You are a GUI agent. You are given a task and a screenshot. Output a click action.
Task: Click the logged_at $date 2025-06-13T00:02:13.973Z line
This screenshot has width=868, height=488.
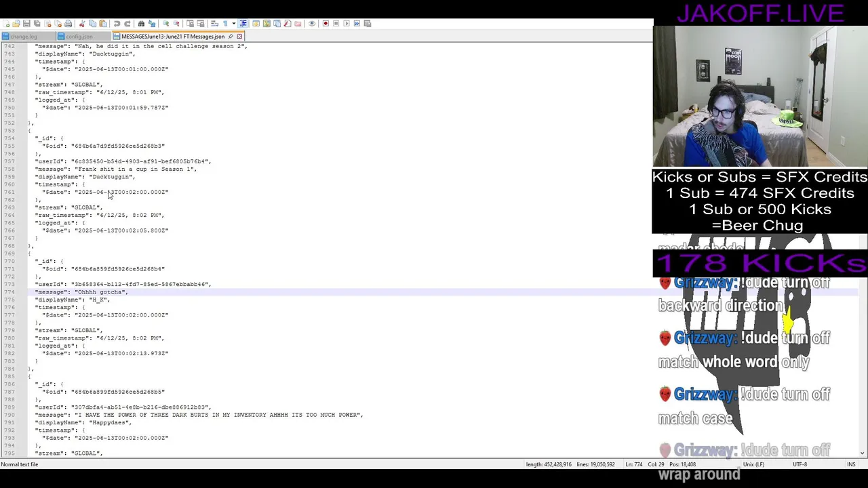click(105, 353)
